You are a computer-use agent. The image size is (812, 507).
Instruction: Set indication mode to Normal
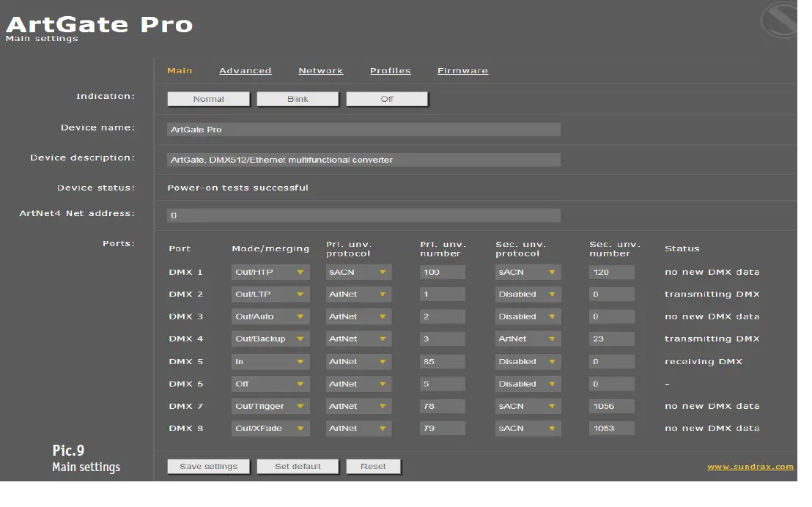[208, 99]
